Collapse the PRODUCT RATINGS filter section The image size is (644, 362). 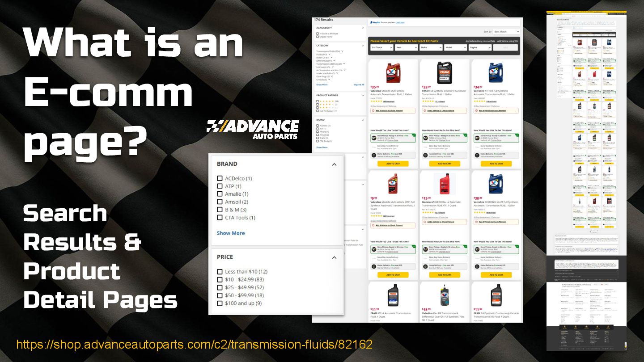tap(363, 95)
